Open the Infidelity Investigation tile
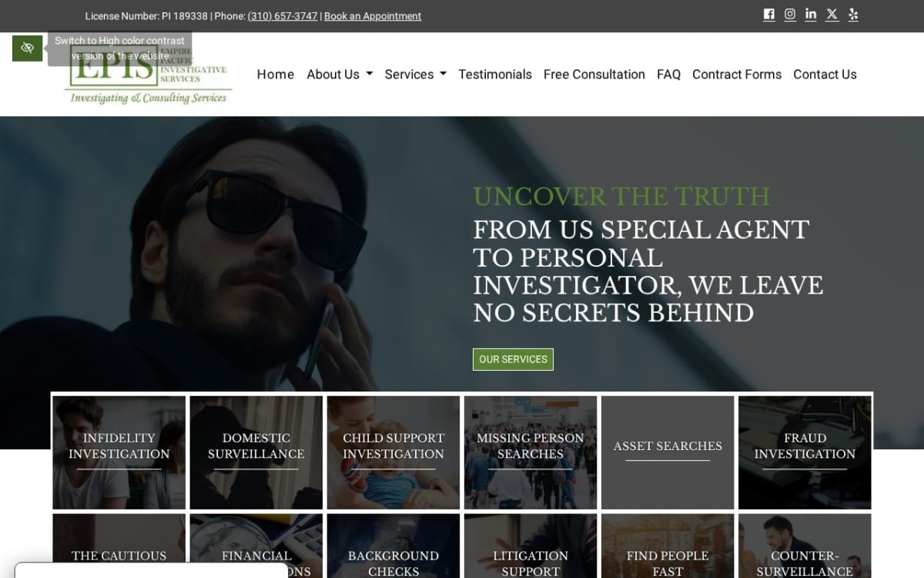Viewport: 924px width, 578px height. (119, 452)
